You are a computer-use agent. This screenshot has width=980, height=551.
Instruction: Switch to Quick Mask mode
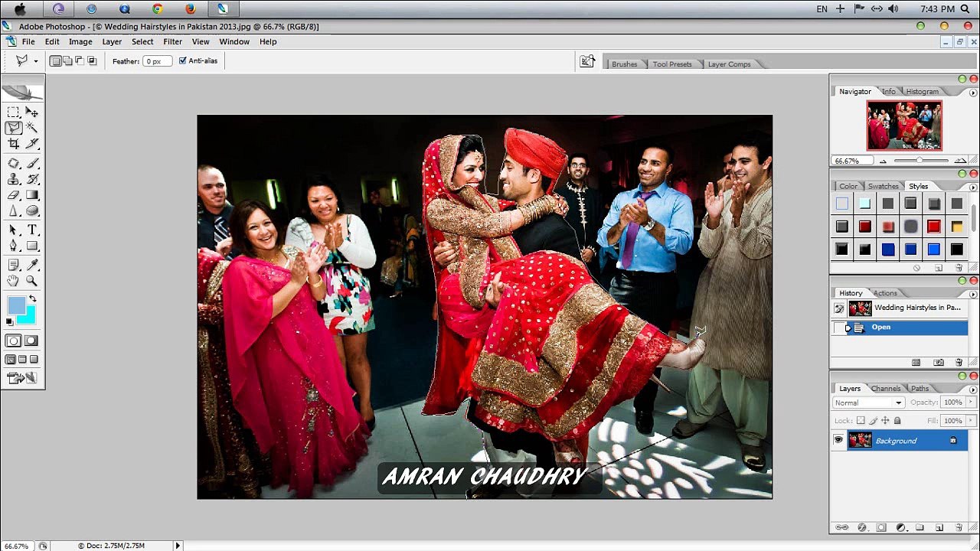point(31,341)
